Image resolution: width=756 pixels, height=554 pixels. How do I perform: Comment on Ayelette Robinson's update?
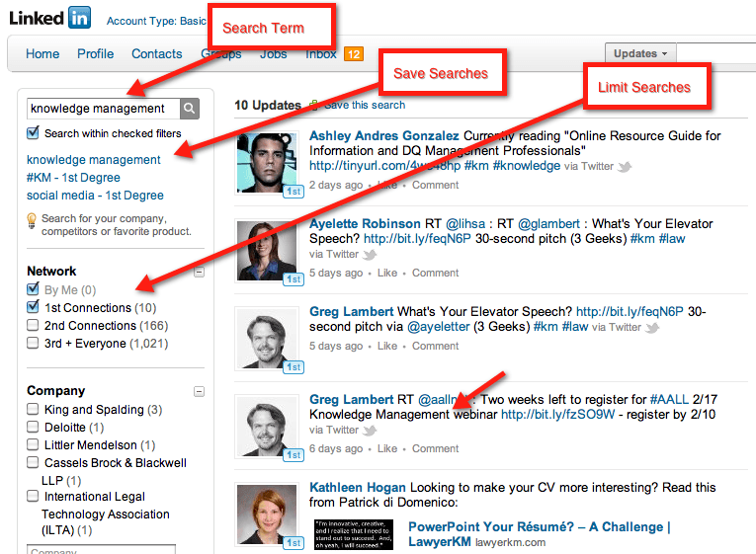[435, 274]
